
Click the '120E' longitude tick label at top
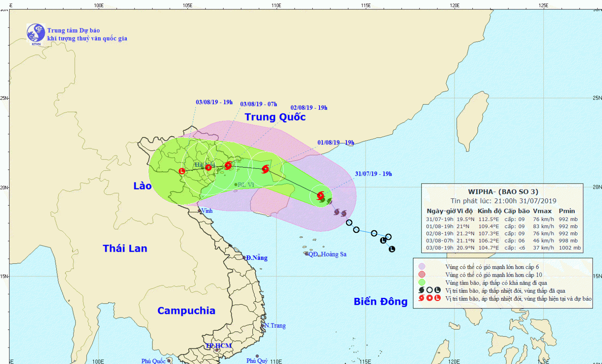[454, 5]
